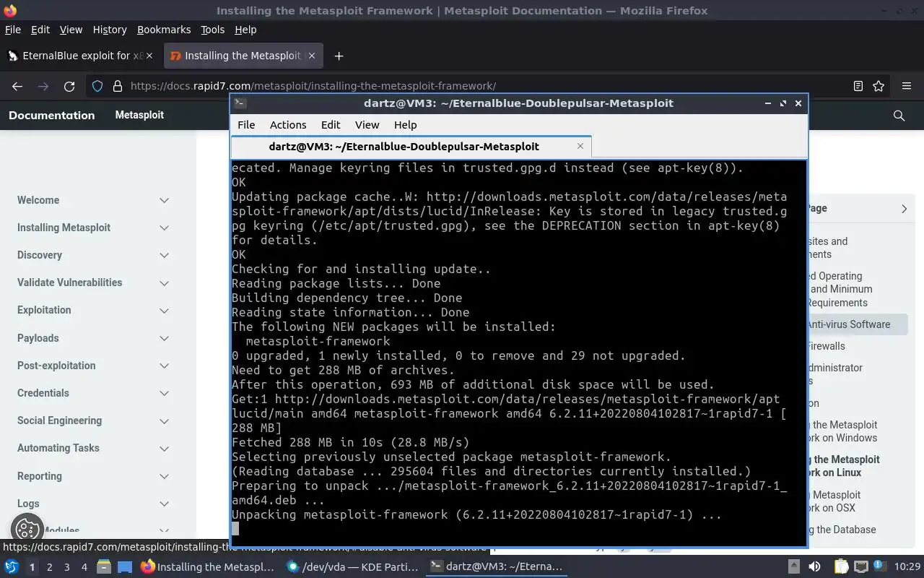
Task: Open terminal View menu
Action: [367, 125]
